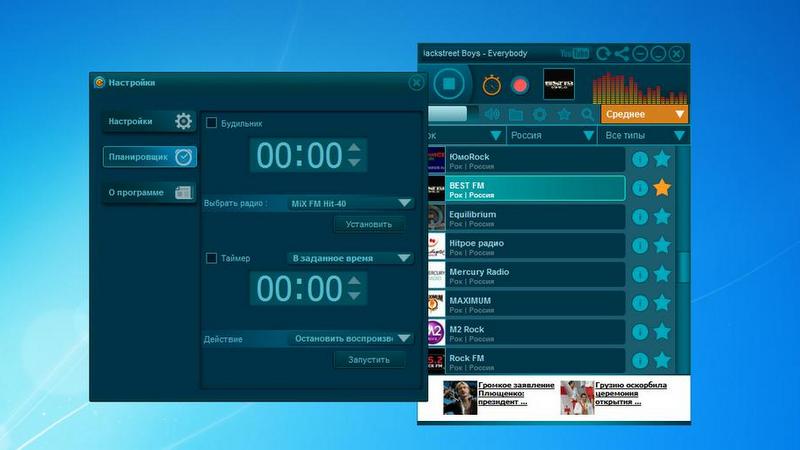Start recording with the red record button
This screenshot has width=800, height=450.
519,85
